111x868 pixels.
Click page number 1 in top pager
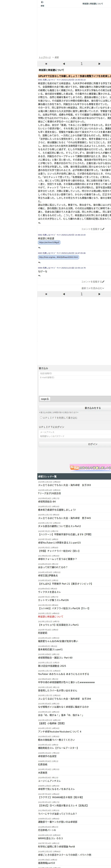point(81,64)
